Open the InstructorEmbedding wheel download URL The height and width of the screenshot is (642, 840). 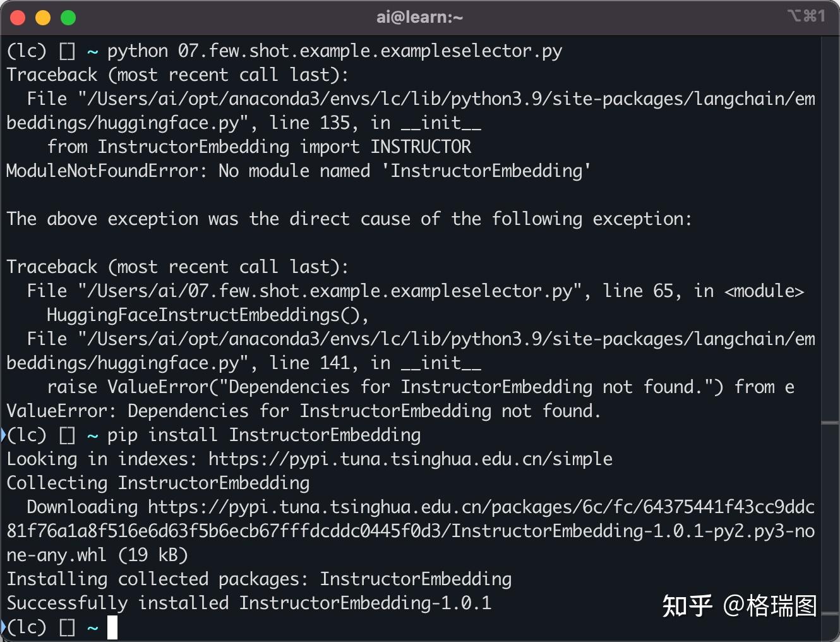[411, 531]
